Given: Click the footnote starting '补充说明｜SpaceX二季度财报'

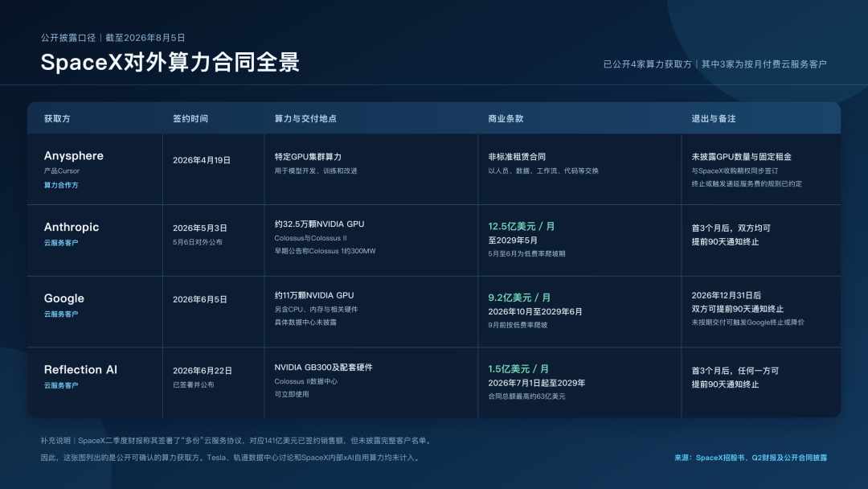Looking at the screenshot, I should pos(237,441).
